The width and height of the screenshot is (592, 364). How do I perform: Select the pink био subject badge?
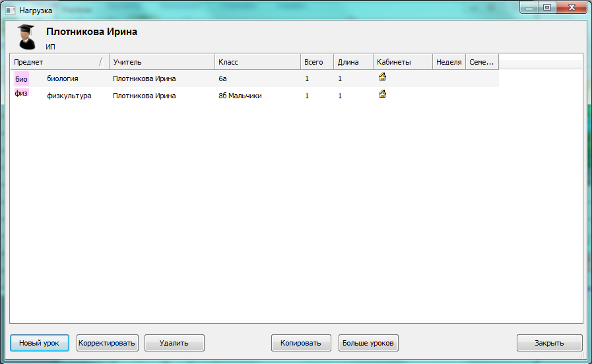(21, 78)
